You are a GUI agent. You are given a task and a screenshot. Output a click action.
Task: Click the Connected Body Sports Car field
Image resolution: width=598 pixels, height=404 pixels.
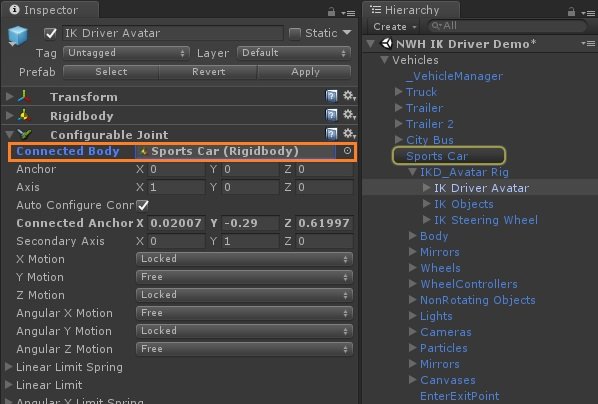point(235,151)
